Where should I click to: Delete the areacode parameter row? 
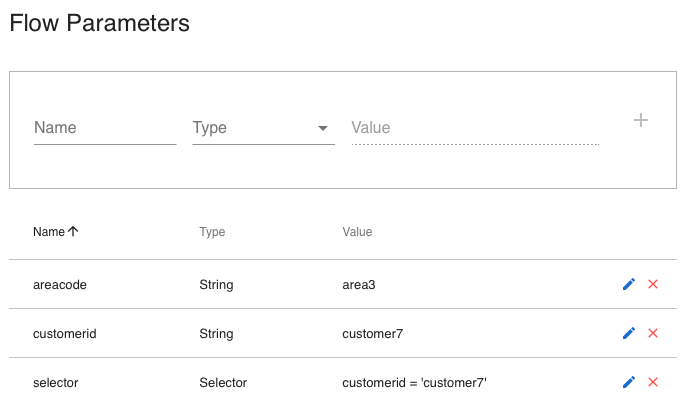[653, 284]
